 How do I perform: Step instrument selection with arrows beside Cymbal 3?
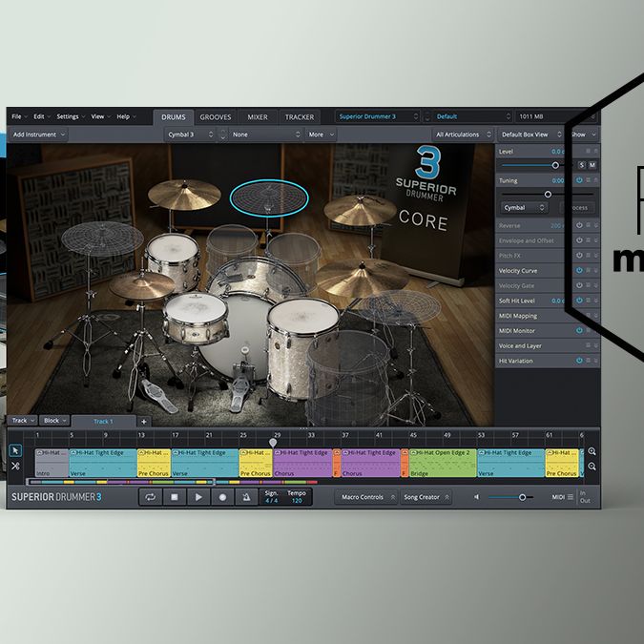(x=223, y=135)
